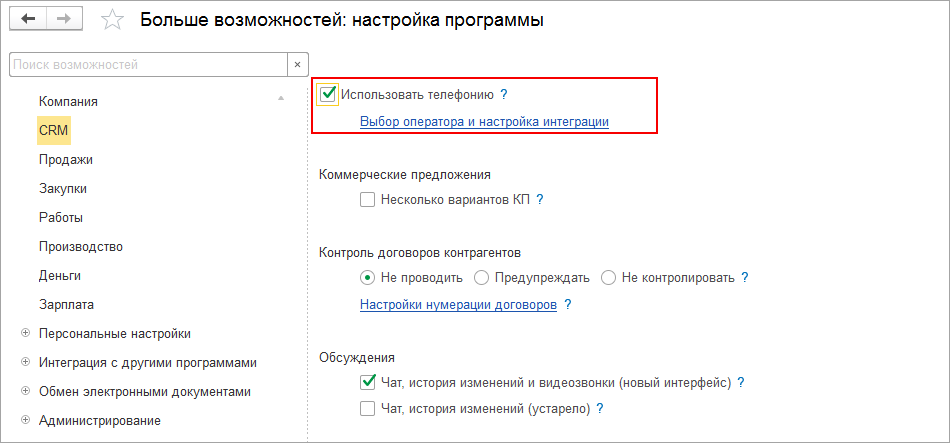Open the Деньги section in sidebar
This screenshot has width=950, height=443.
tap(60, 275)
